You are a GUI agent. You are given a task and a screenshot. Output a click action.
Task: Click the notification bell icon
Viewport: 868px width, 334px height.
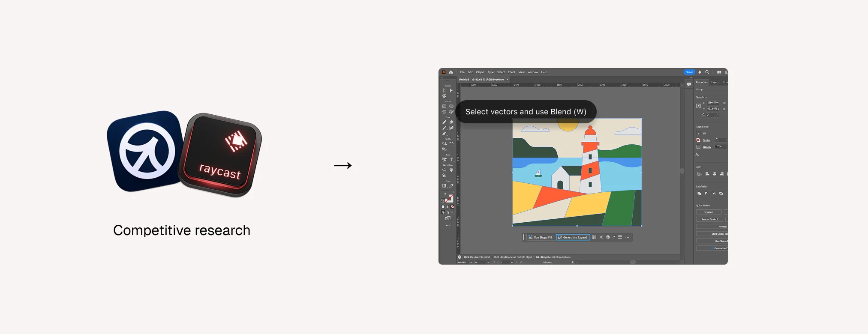click(x=700, y=72)
